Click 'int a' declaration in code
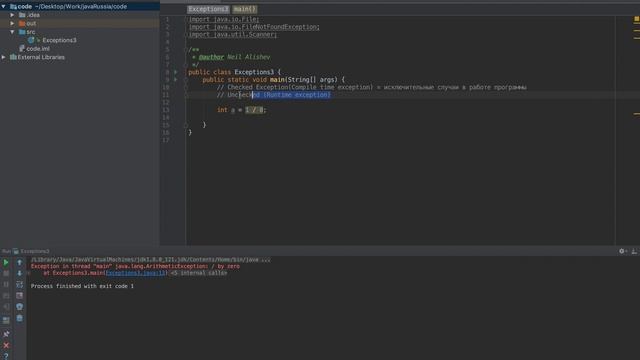Image resolution: width=640 pixels, height=360 pixels. [x=226, y=110]
